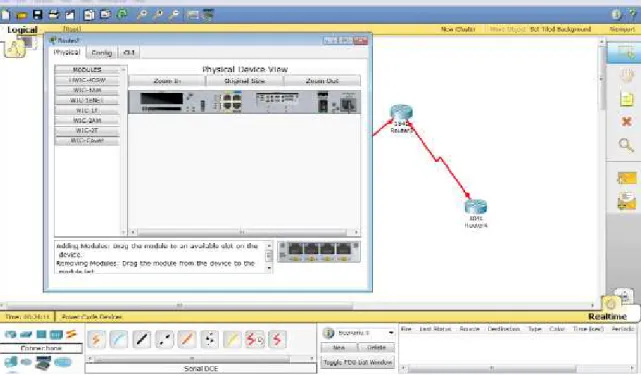641x375 pixels.
Task: Select the WIC-2AM module
Action: [87, 120]
